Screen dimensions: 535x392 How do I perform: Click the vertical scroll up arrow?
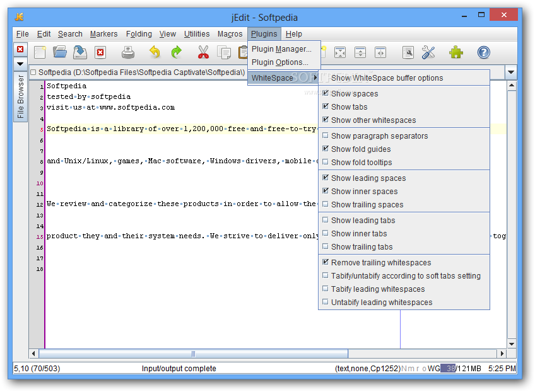click(512, 85)
